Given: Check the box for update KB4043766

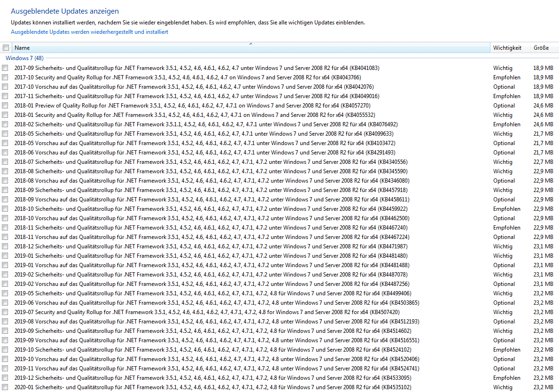Looking at the screenshot, I should click(5, 77).
